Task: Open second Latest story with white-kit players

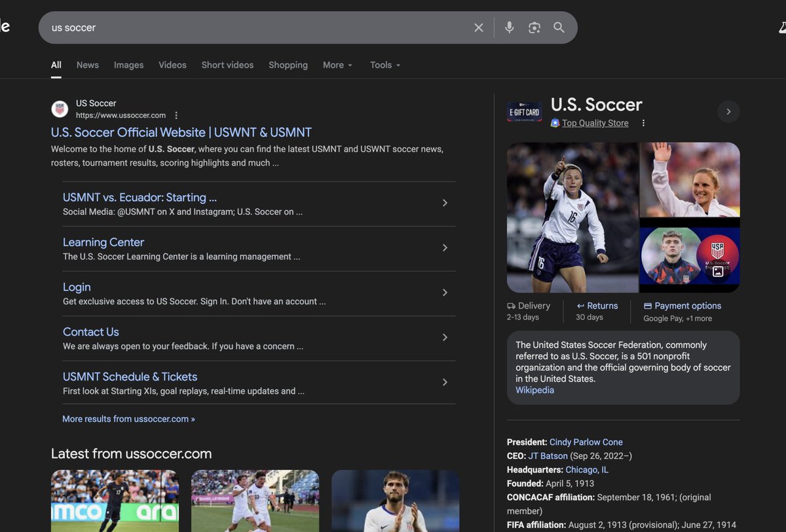Action: click(x=255, y=501)
